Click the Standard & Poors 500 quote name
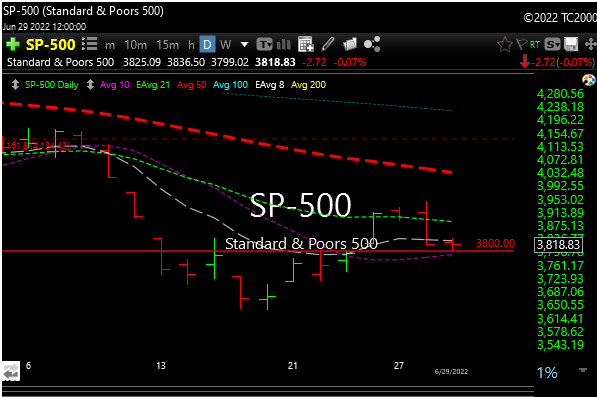 [61, 62]
